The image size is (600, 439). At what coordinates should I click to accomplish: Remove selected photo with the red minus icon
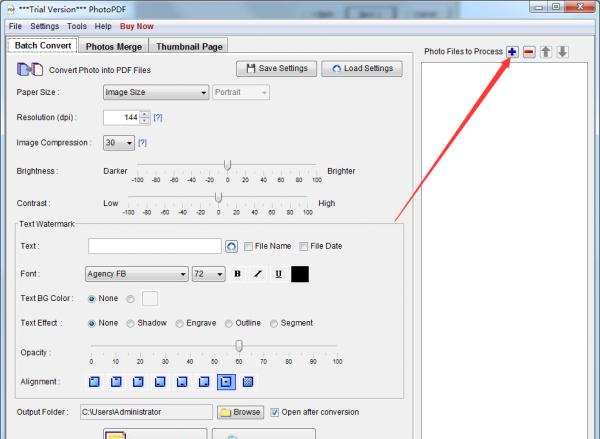point(529,52)
